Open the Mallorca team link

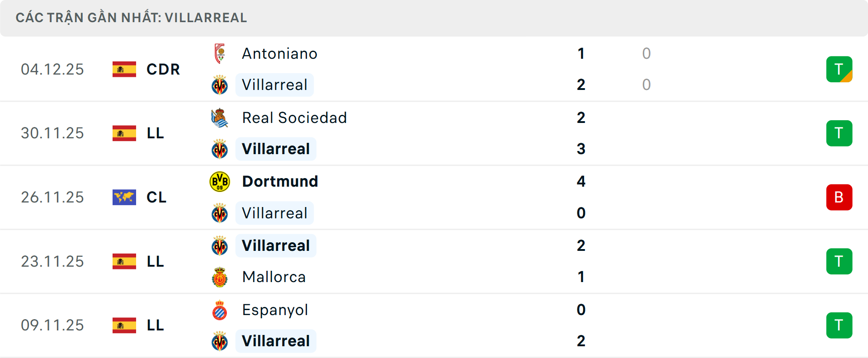274,277
